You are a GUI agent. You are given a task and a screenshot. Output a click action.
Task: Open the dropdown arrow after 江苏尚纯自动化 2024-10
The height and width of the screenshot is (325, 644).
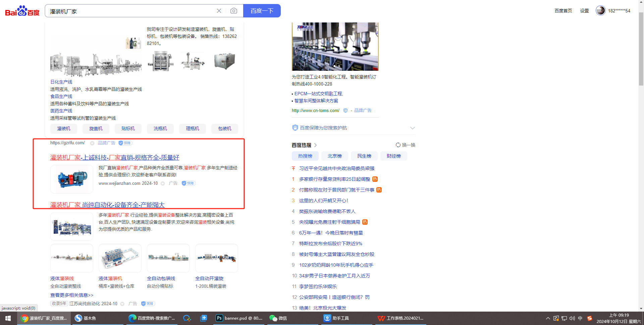pyautogui.click(x=122, y=304)
